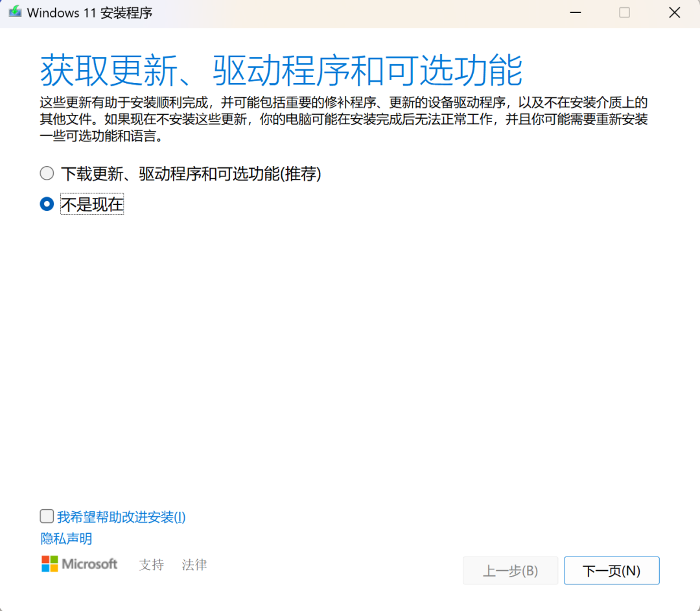Viewport: 700px width, 611px height.
Task: Click the heading 获取更新、驱动程序和可选功能
Action: 281,70
